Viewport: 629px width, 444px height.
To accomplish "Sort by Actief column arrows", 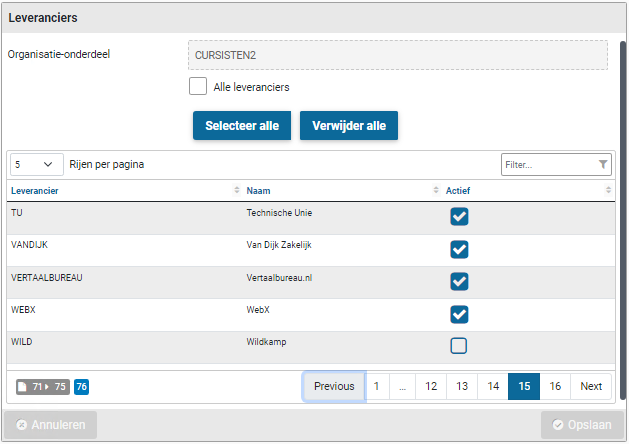I will 608,190.
